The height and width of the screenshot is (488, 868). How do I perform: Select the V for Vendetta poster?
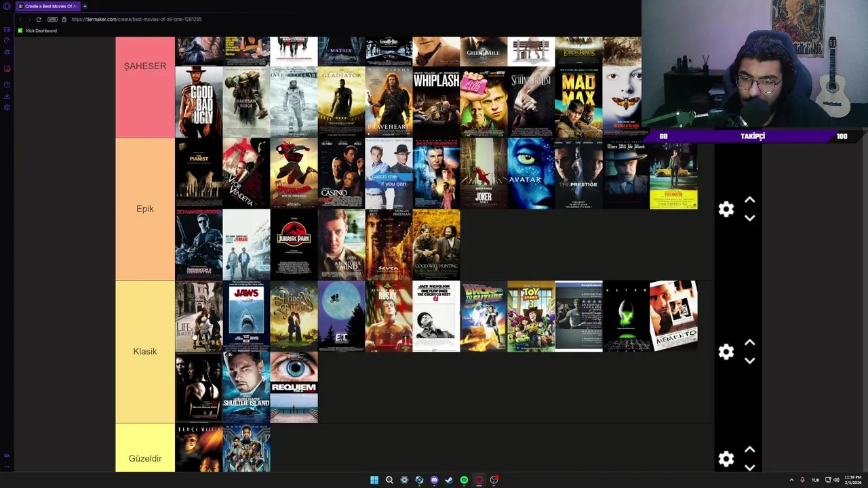246,174
